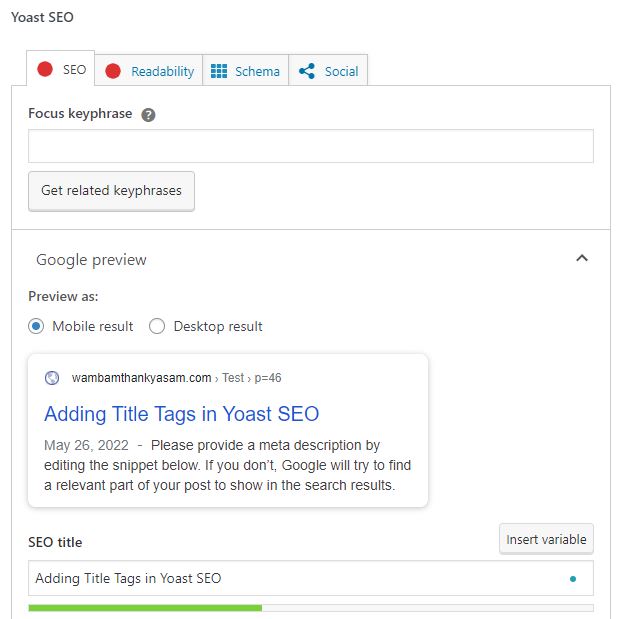This screenshot has height=619, width=622.
Task: Select the Desktop result radio button
Action: pos(157,326)
